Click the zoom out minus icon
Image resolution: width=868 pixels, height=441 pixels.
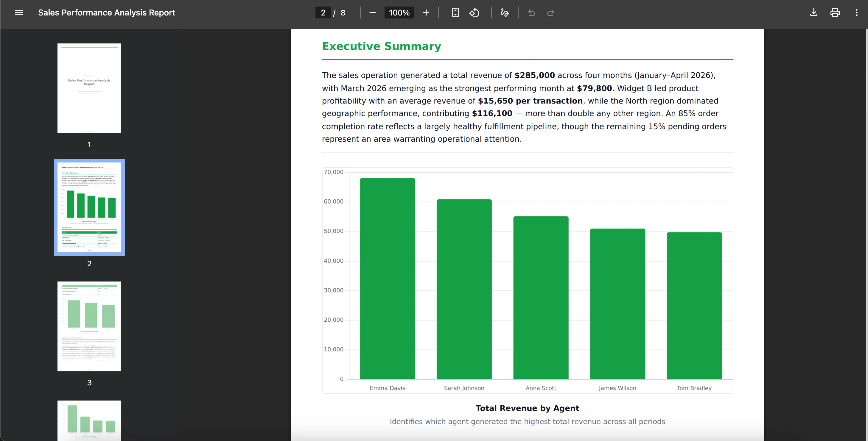click(372, 13)
